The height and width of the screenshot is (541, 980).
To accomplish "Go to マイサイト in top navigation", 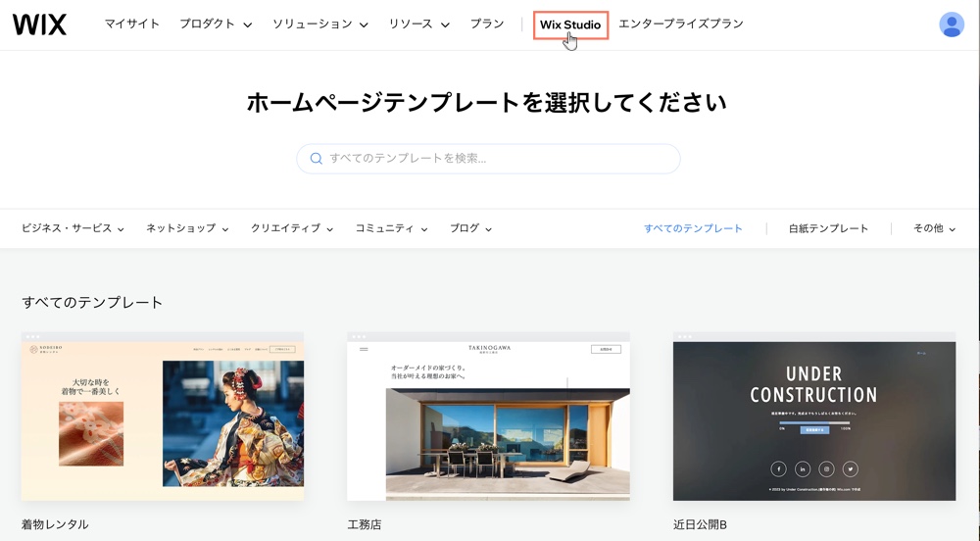I will pos(132,25).
